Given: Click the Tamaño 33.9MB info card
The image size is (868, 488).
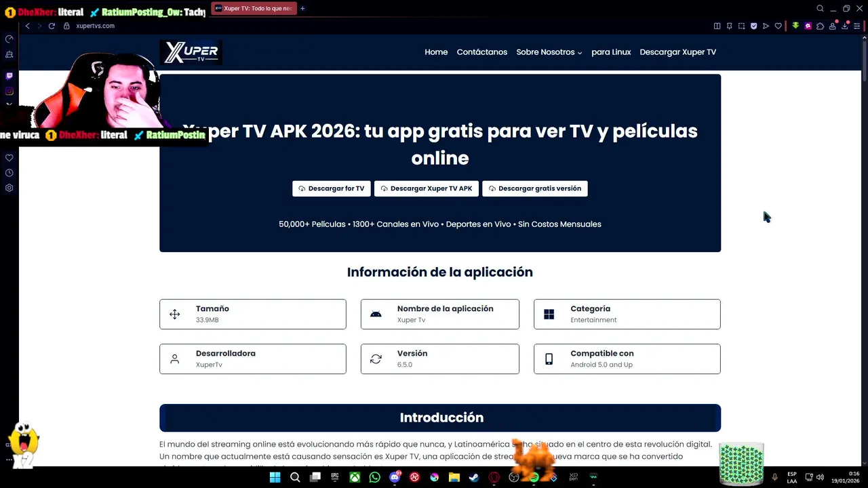Looking at the screenshot, I should click(x=253, y=314).
